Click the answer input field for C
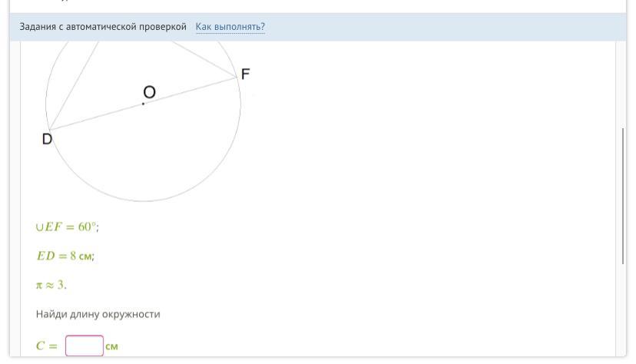Viewport: 636px width, 364px height. pyautogui.click(x=84, y=346)
